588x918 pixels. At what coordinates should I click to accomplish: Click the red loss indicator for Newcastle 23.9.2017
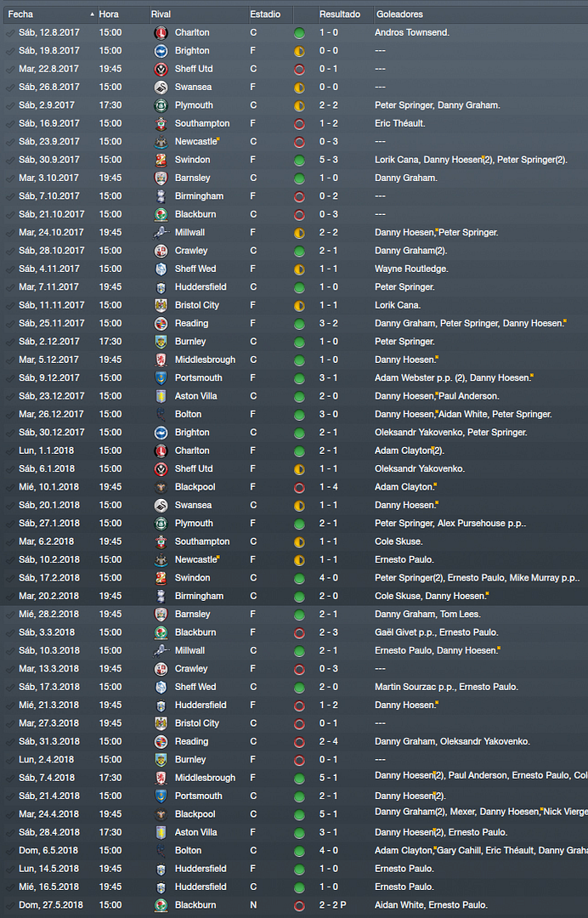point(299,142)
